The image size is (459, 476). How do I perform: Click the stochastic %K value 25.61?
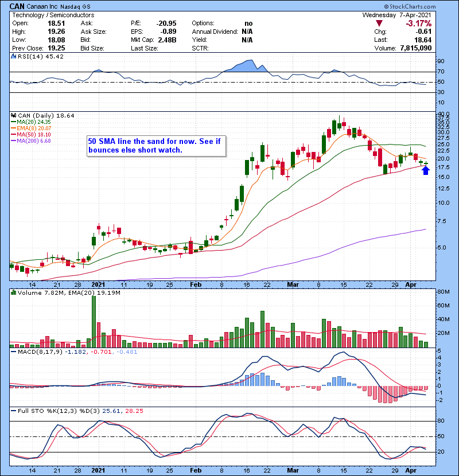(111, 411)
